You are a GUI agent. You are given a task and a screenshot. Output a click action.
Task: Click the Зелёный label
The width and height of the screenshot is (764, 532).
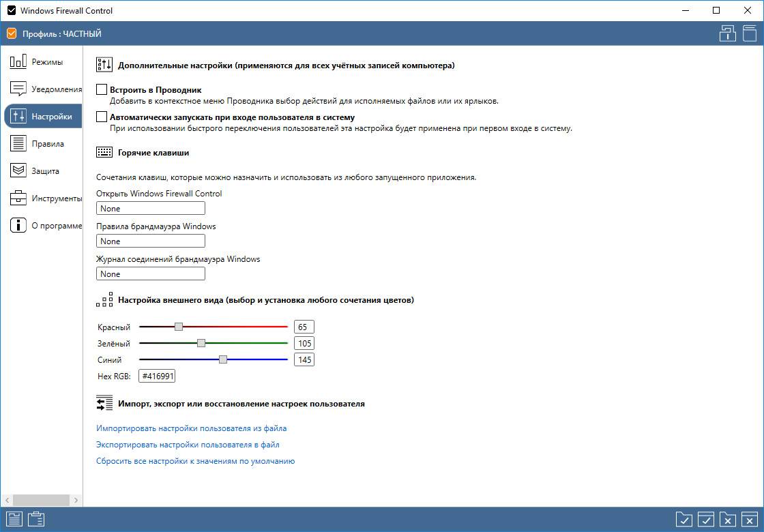point(114,344)
